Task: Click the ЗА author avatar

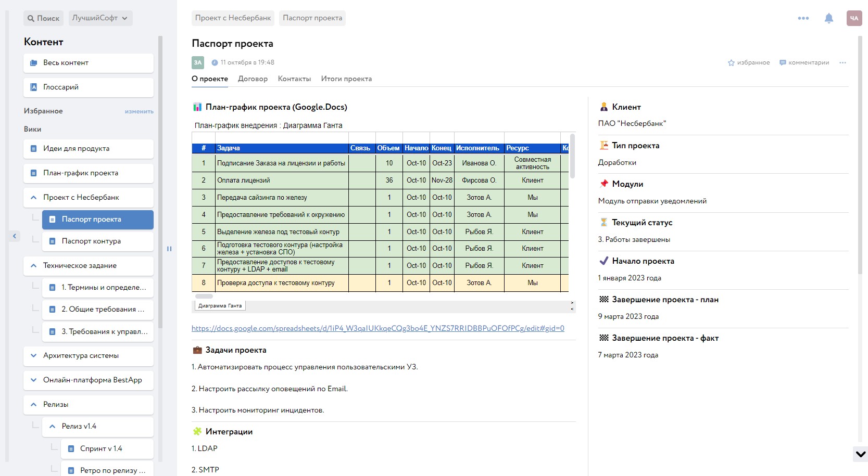Action: point(198,62)
